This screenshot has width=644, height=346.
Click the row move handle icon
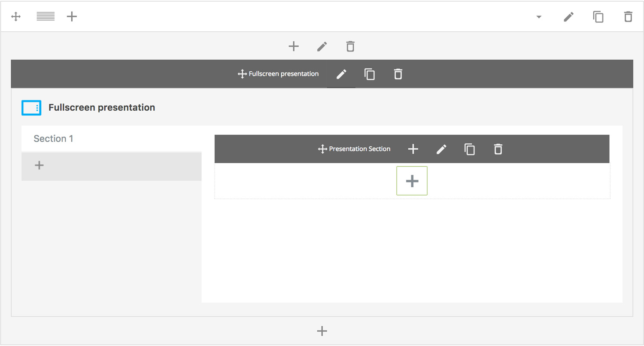coord(16,17)
